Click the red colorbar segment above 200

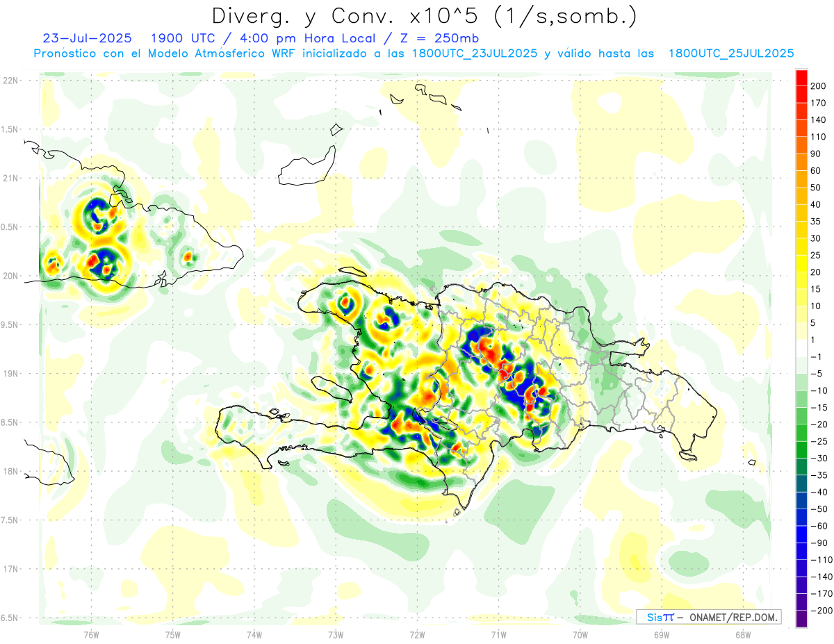tap(801, 77)
